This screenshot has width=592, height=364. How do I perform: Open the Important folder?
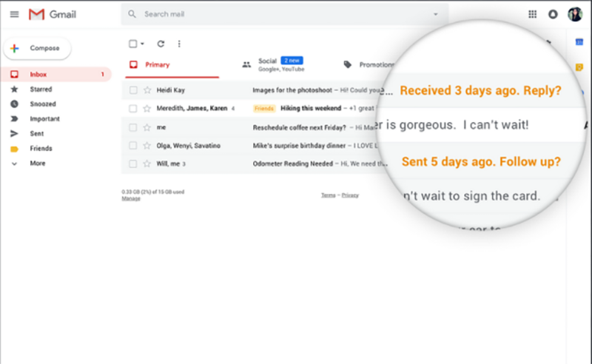click(44, 118)
